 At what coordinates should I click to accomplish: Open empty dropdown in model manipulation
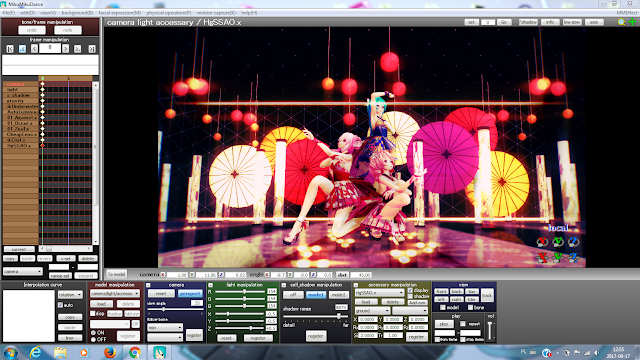coord(110,324)
